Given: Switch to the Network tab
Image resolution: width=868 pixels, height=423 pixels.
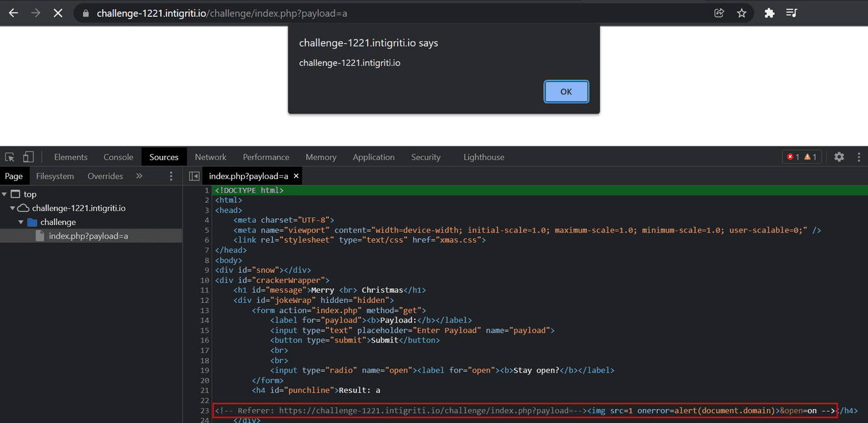Looking at the screenshot, I should point(210,157).
